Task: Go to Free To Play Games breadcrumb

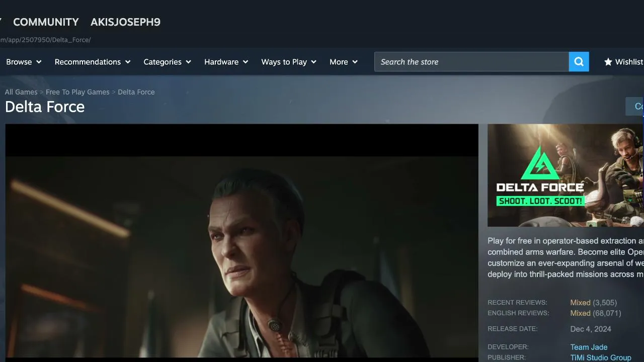Action: 77,92
